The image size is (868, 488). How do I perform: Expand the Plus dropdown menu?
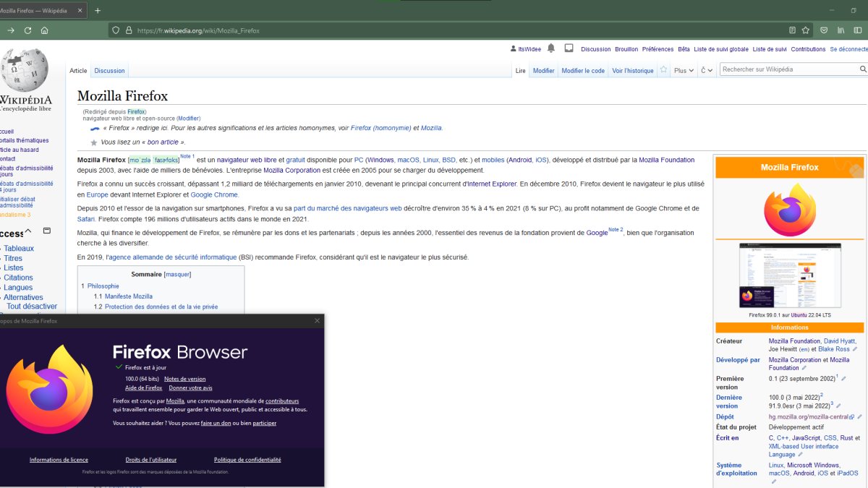point(684,70)
